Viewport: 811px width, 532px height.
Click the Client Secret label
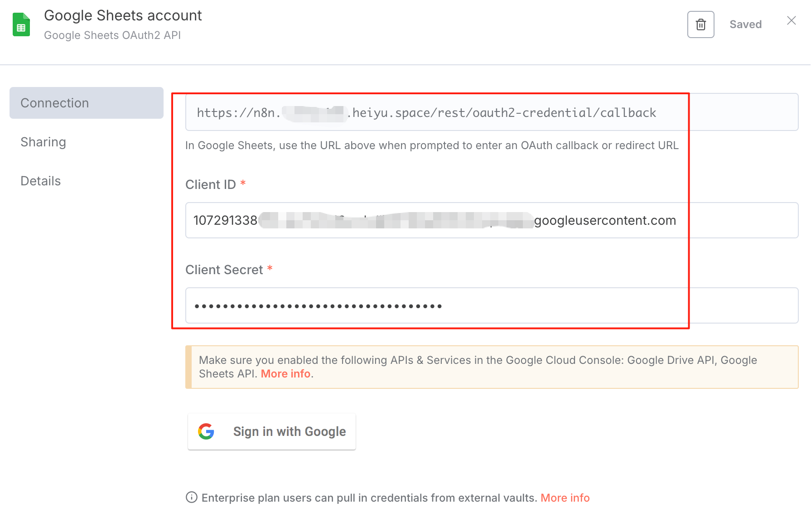click(x=224, y=270)
